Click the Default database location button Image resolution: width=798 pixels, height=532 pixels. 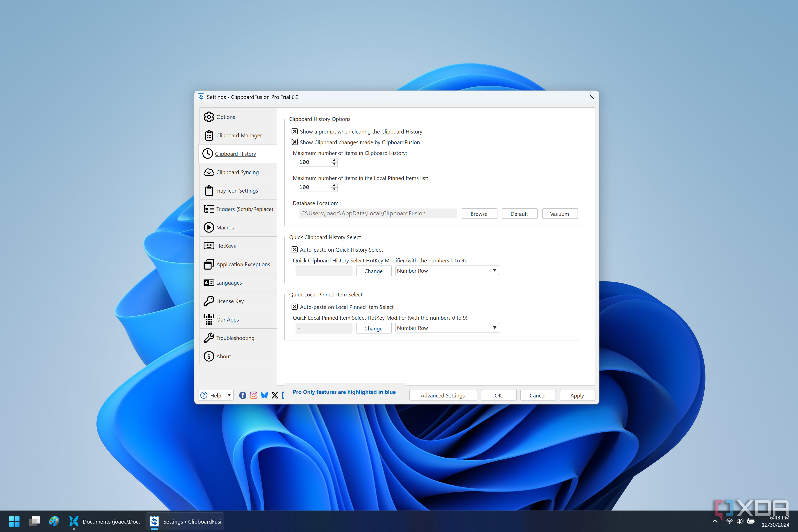pos(519,214)
